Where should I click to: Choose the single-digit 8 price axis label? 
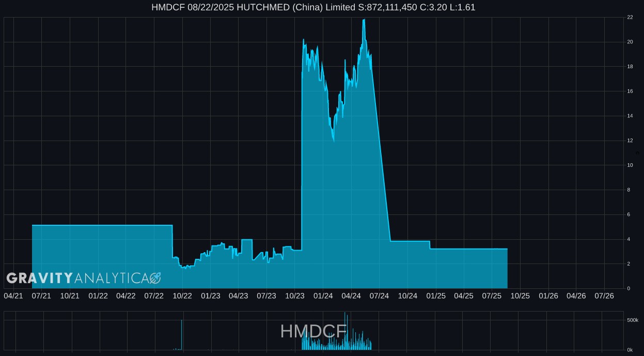[x=629, y=190]
